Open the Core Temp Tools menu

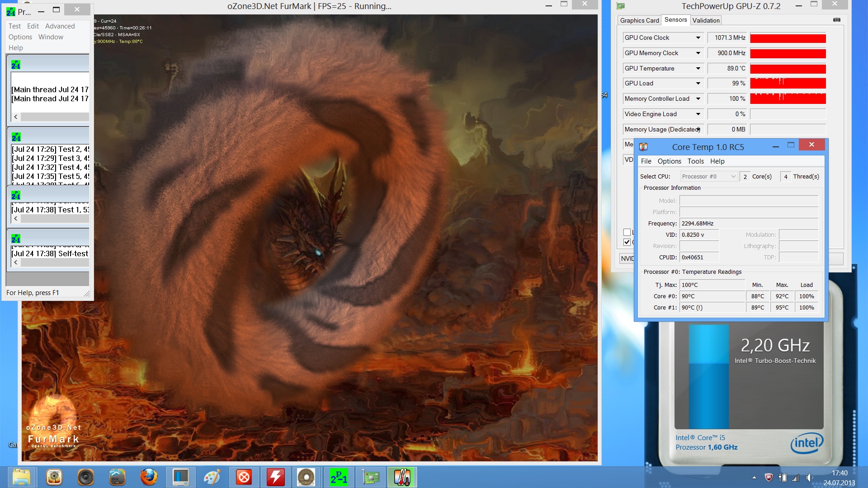tap(695, 161)
